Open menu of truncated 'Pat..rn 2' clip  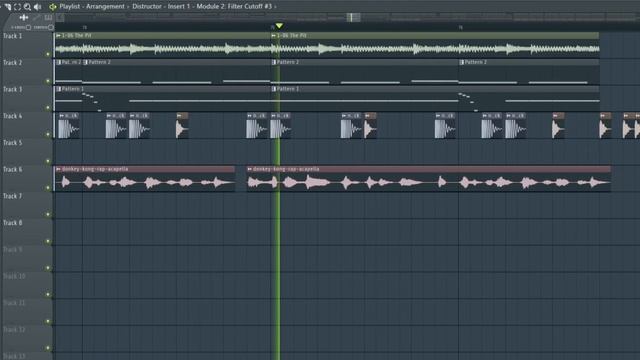58,62
